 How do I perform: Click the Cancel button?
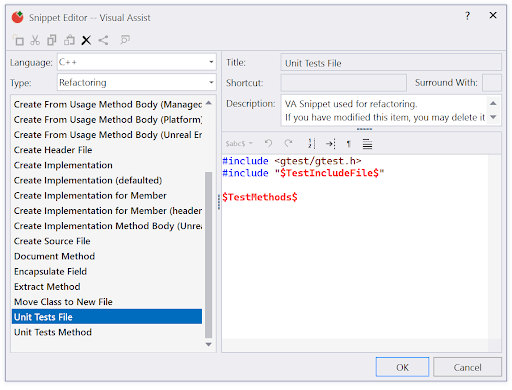pyautogui.click(x=467, y=367)
